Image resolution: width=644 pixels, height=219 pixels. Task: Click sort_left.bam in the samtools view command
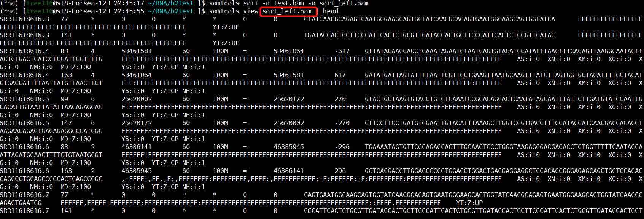(287, 11)
